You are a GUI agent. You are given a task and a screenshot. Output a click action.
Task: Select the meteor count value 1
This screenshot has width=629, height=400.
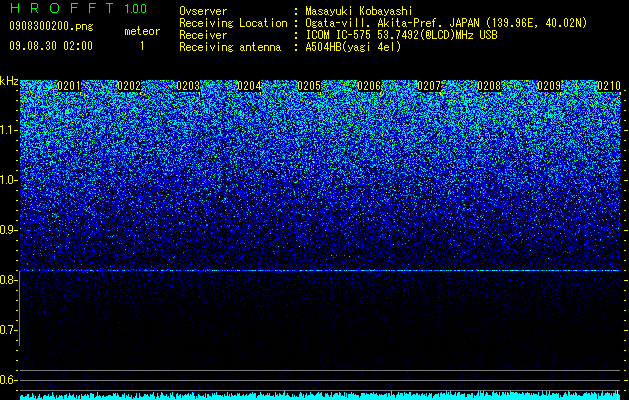142,46
